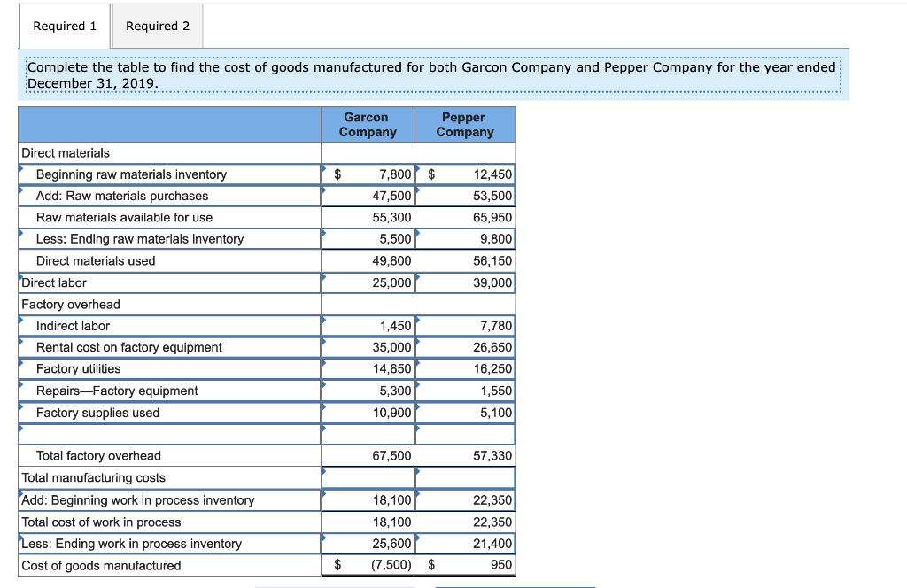Click Pepper total factory overhead 57,330

(x=465, y=455)
